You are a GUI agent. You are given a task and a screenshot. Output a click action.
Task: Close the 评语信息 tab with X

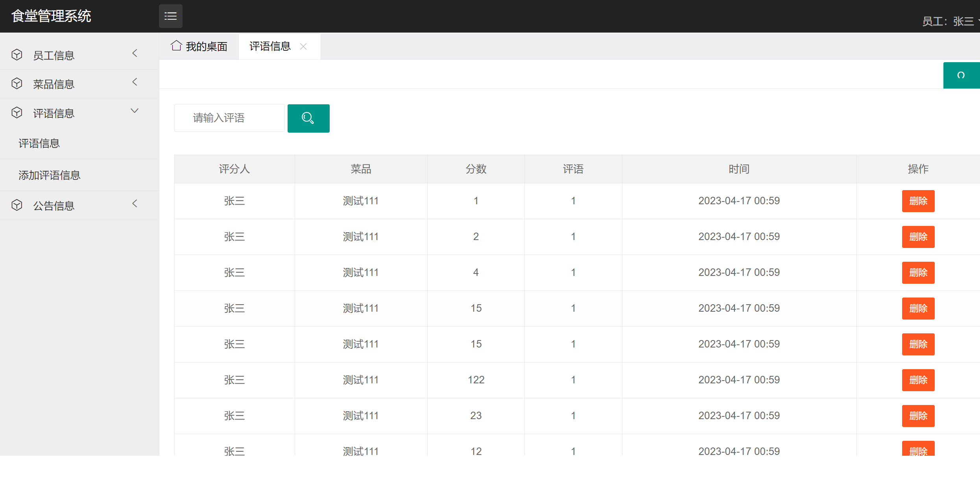303,46
